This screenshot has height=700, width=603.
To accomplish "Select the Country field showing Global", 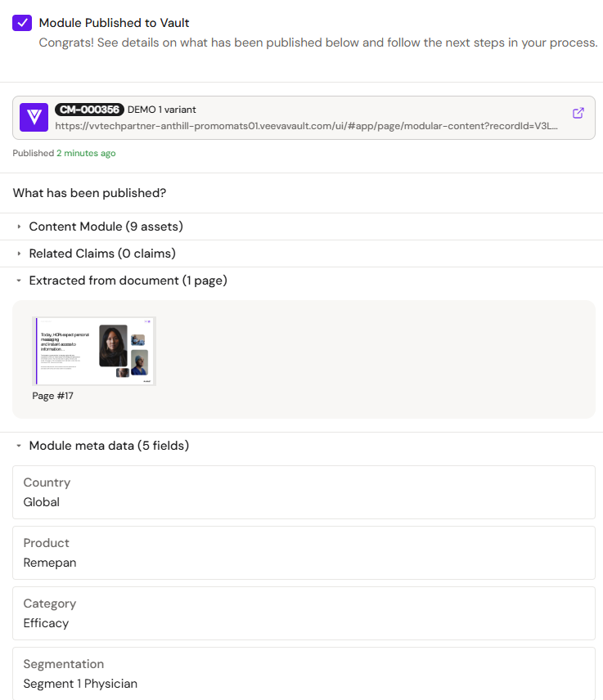I will click(304, 492).
